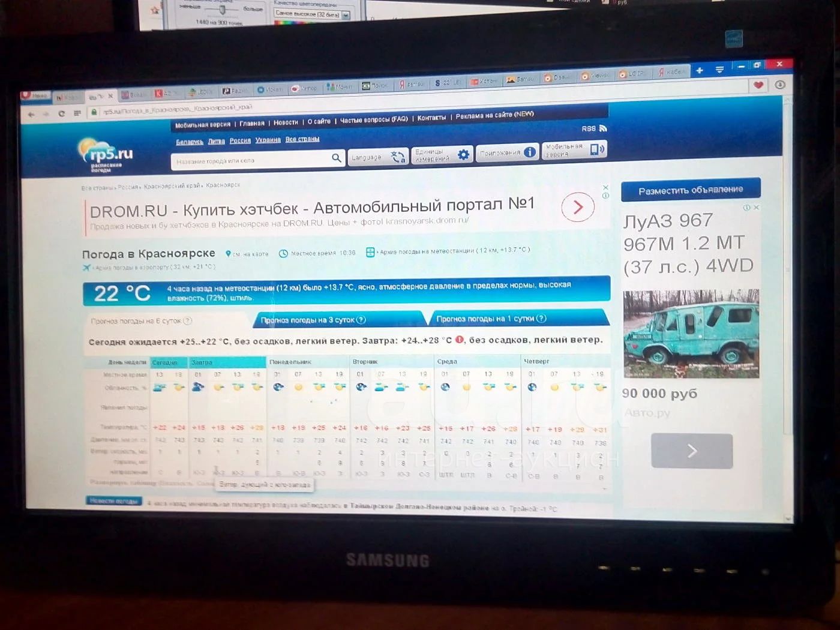Viewport: 840px width, 630px height.
Task: Open the downloads icon beside the heart
Action: [780, 85]
